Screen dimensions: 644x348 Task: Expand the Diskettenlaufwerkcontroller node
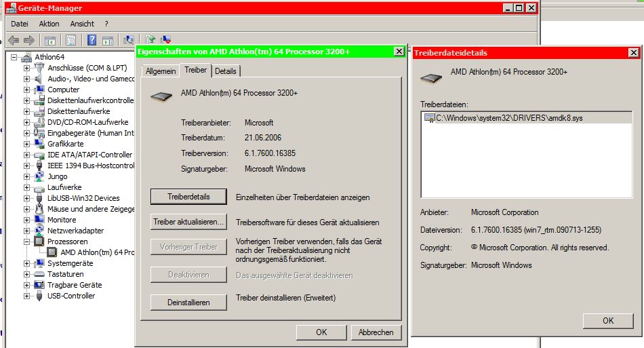click(26, 100)
